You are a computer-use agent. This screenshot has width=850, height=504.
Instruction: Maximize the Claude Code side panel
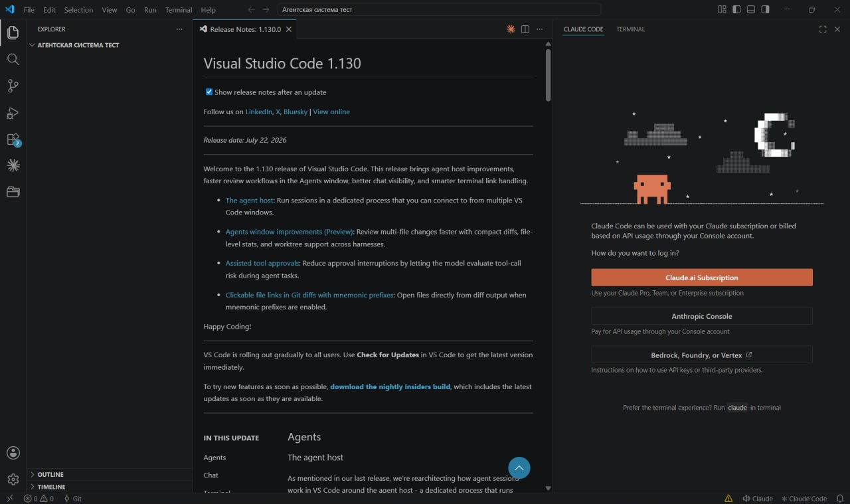823,29
